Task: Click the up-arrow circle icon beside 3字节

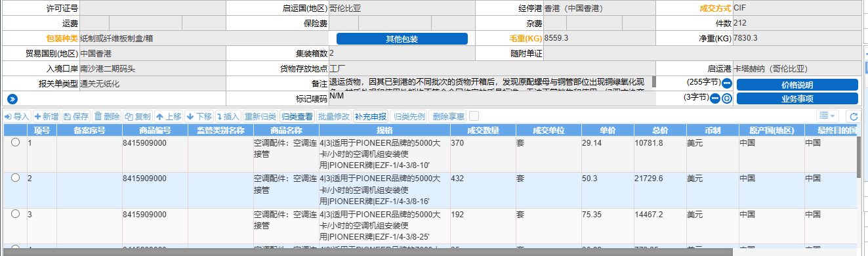Action: coord(726,98)
